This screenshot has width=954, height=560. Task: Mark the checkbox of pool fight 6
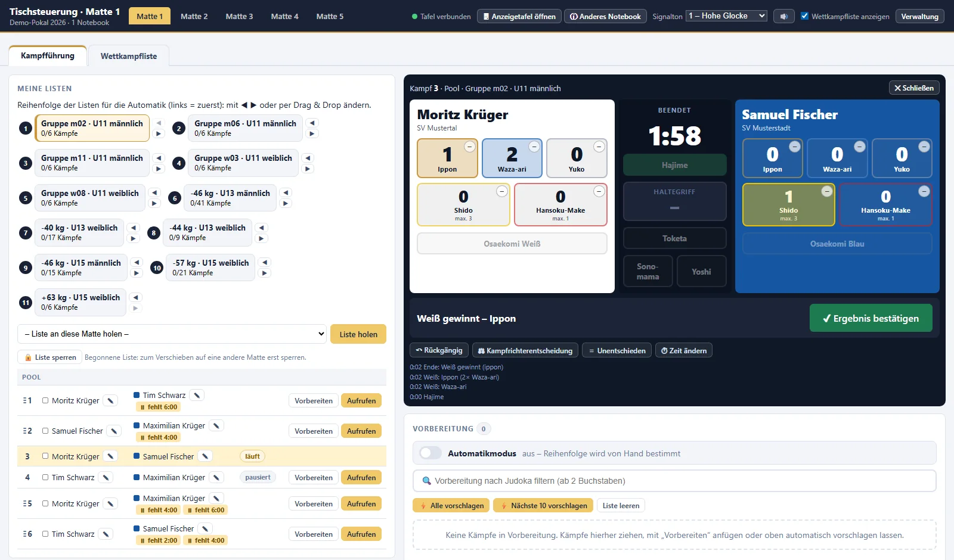click(45, 534)
